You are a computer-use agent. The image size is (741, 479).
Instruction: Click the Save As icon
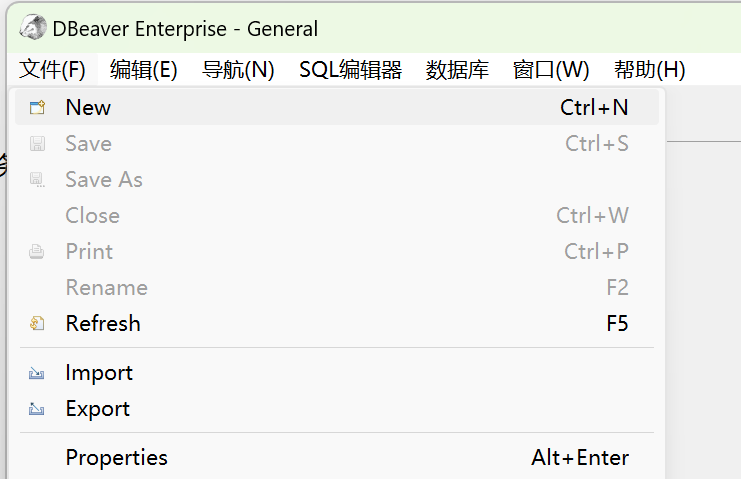tap(37, 180)
